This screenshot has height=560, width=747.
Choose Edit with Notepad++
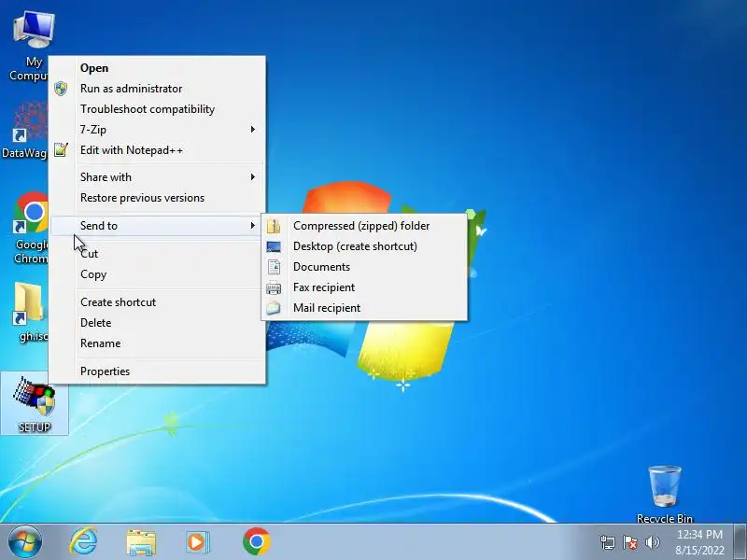pos(157,150)
